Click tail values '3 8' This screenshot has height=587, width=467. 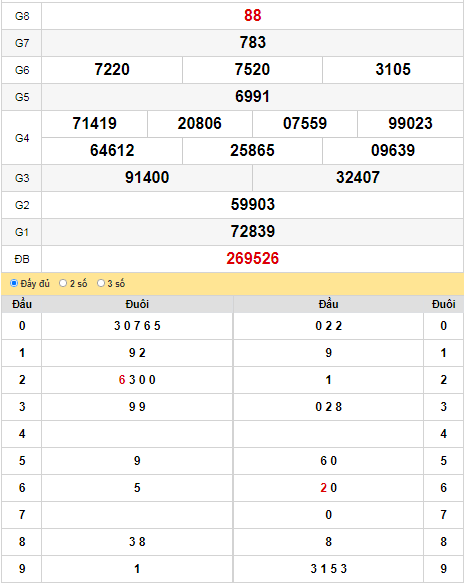point(137,542)
